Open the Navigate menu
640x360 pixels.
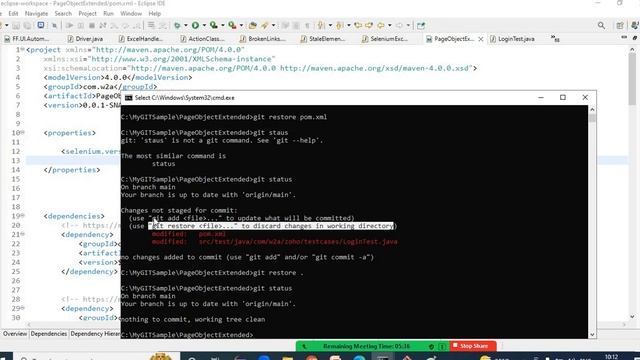pyautogui.click(x=36, y=13)
